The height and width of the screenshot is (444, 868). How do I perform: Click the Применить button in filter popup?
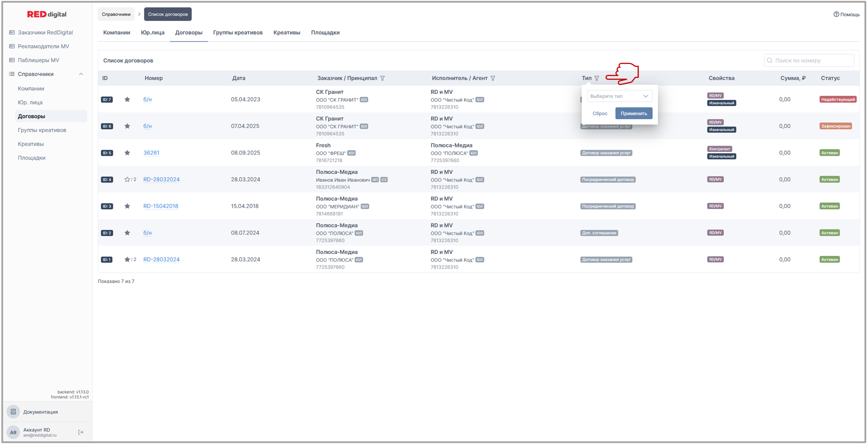tap(633, 113)
